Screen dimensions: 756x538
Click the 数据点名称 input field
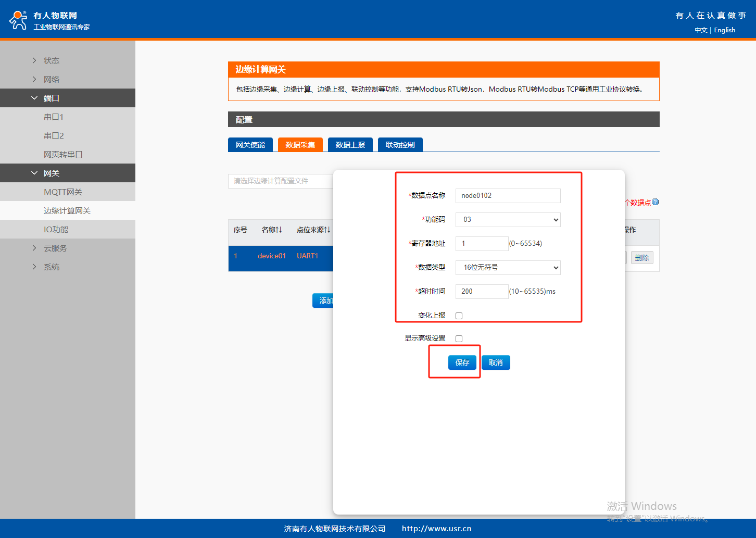(x=508, y=196)
